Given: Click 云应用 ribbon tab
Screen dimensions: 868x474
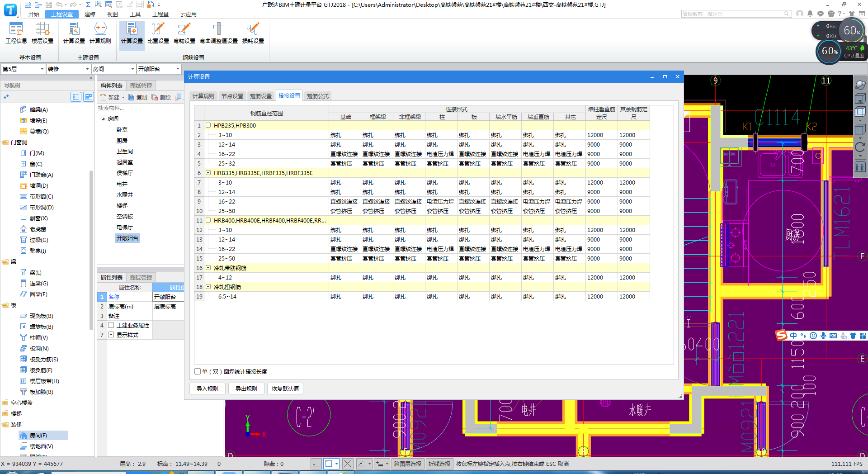Looking at the screenshot, I should coord(189,14).
